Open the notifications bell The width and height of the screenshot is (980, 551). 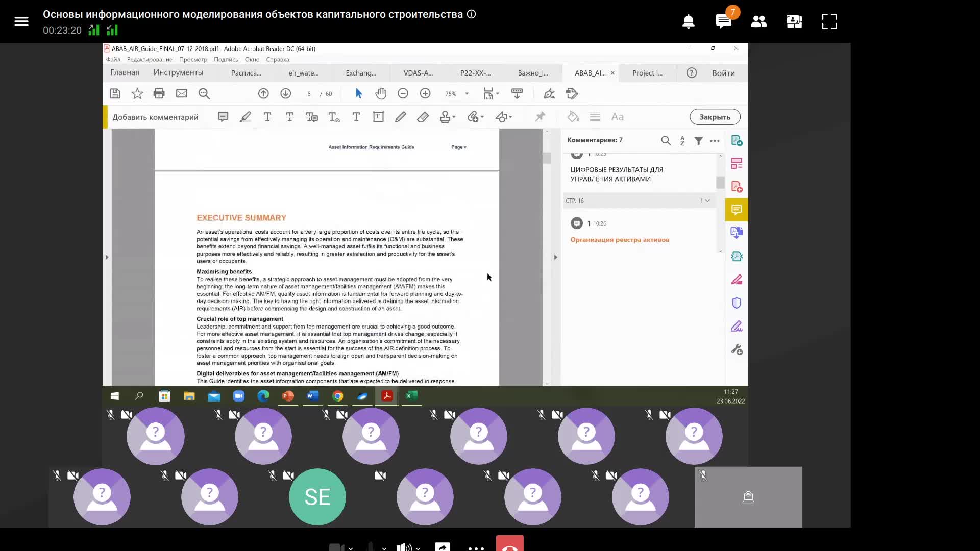(x=689, y=21)
